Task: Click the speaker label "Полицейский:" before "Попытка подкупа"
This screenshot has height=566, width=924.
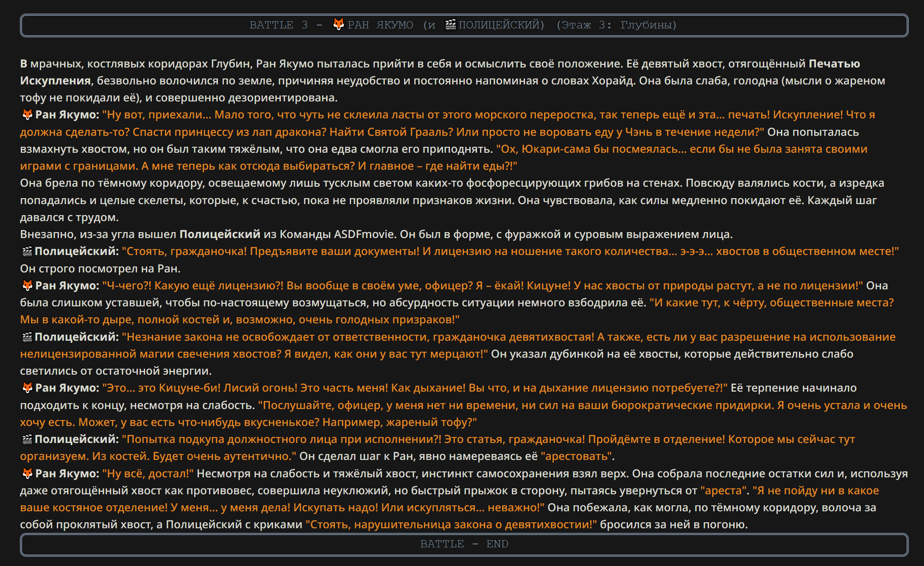Action: [77, 439]
